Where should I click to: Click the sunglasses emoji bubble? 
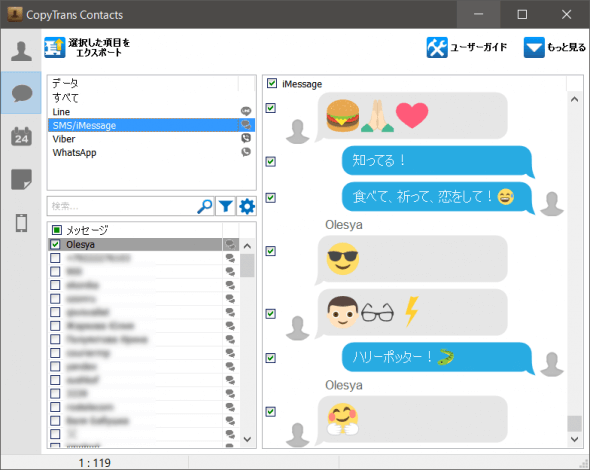(x=412, y=259)
